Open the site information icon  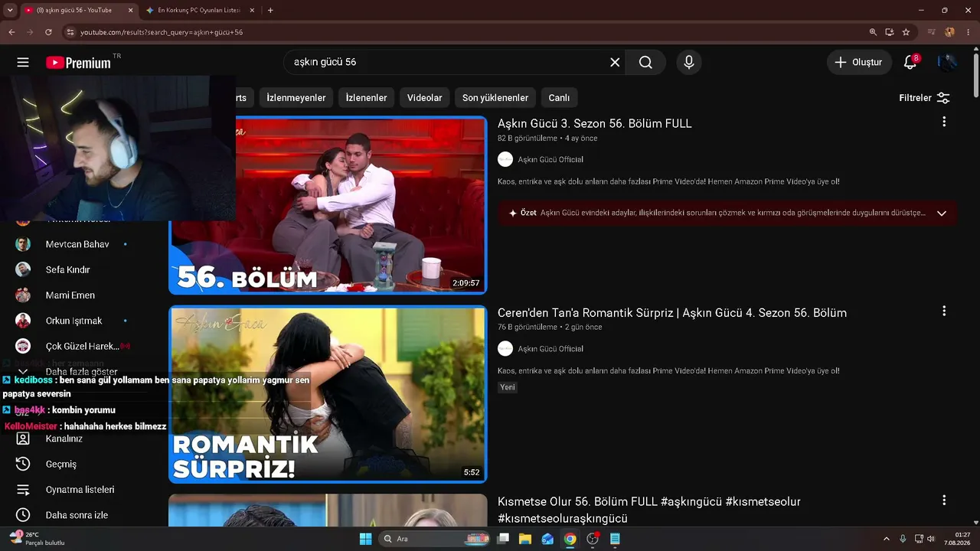pos(70,32)
